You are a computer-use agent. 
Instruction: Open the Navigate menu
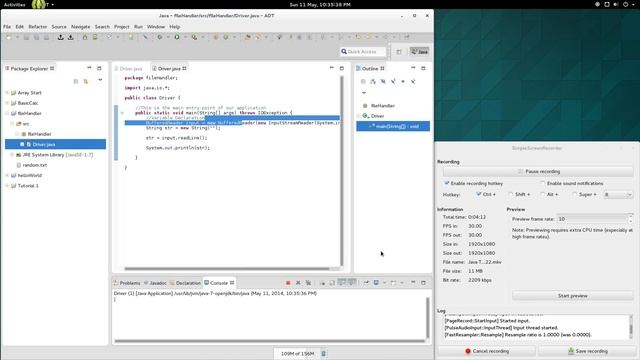coord(80,27)
